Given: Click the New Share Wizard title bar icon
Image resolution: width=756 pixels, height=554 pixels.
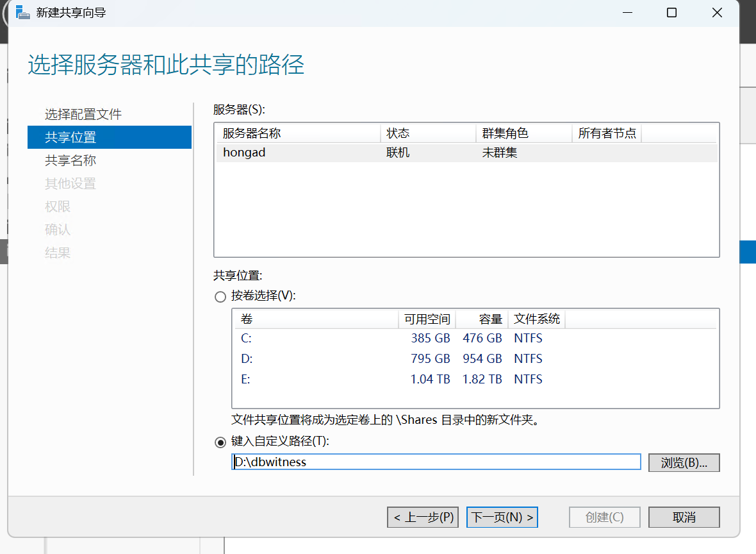Looking at the screenshot, I should pos(23,13).
